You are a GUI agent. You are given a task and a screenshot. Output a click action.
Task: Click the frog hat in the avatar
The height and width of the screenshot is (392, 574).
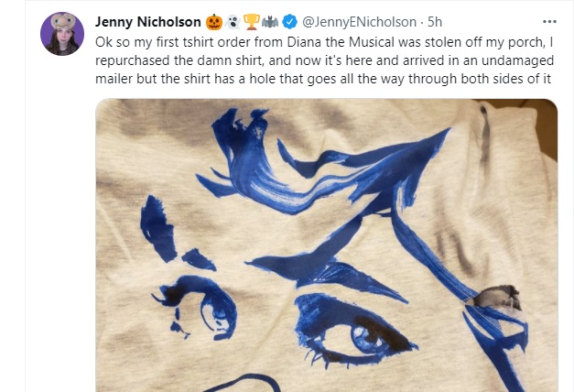pos(63,21)
